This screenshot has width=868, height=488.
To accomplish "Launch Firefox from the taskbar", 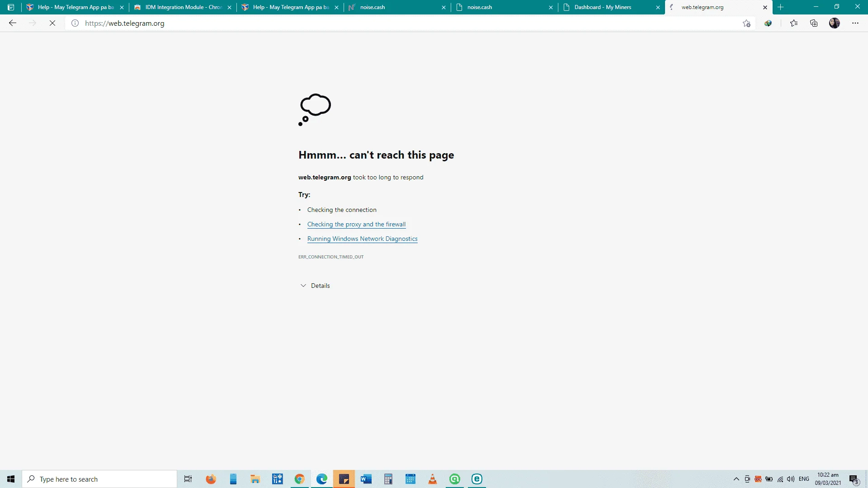I will 211,479.
